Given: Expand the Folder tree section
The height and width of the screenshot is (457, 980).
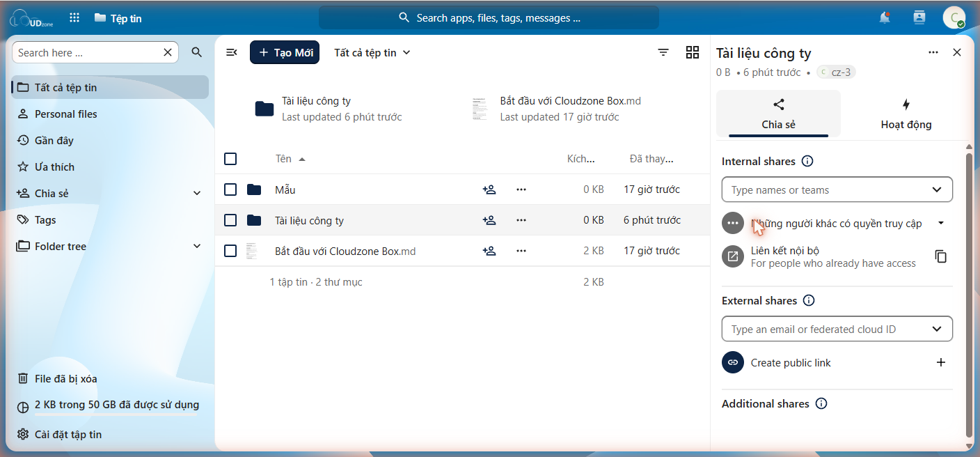Looking at the screenshot, I should coord(197,246).
